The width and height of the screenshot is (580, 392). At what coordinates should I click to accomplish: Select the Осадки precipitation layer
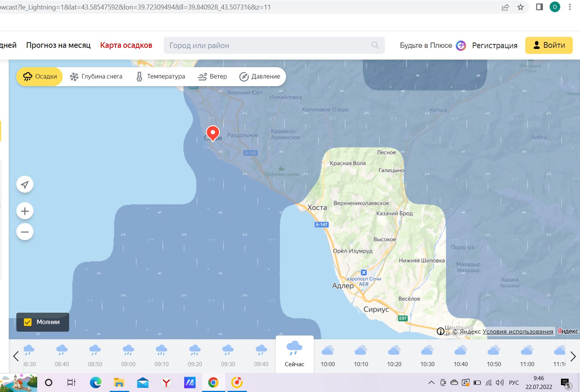click(x=40, y=77)
